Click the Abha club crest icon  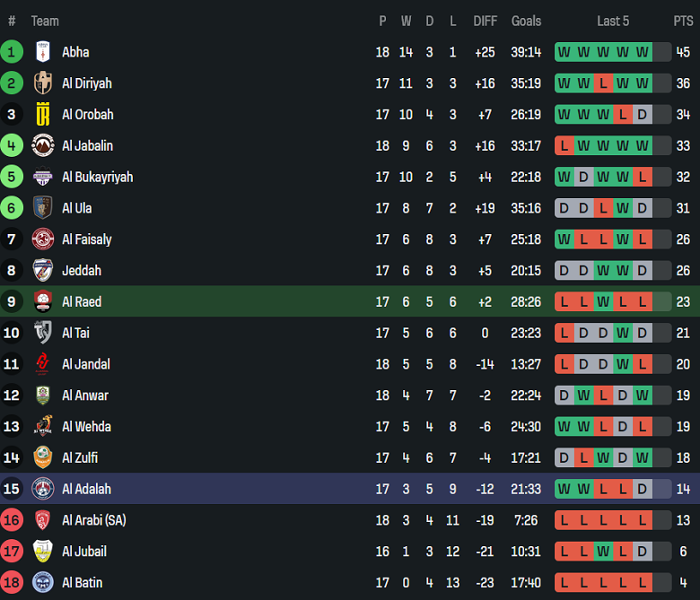(43, 52)
